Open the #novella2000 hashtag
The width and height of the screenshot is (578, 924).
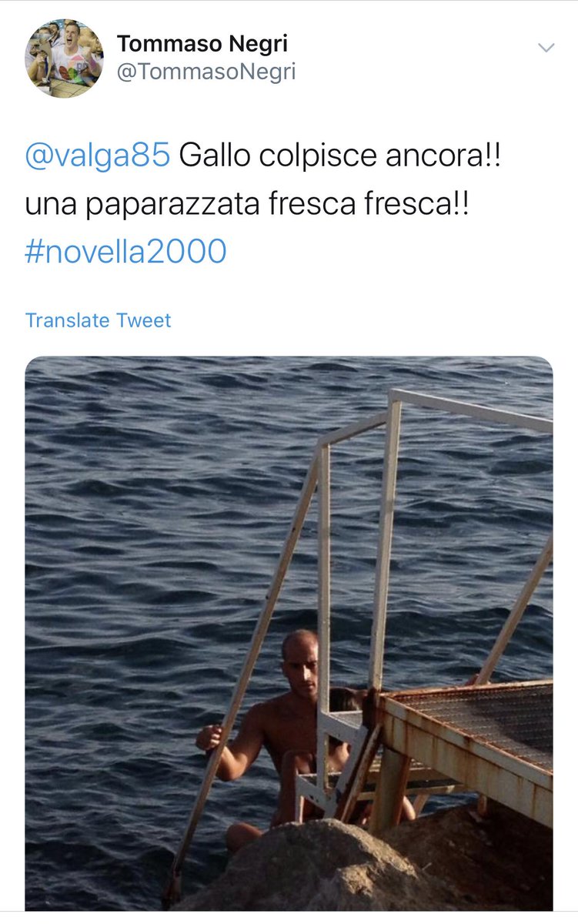pyautogui.click(x=125, y=252)
